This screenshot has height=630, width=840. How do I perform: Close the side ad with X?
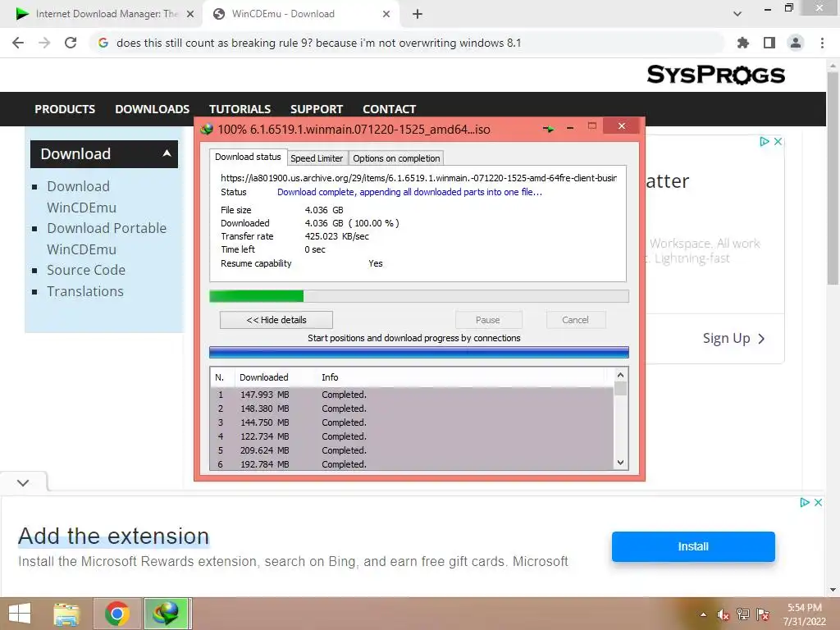click(x=778, y=141)
